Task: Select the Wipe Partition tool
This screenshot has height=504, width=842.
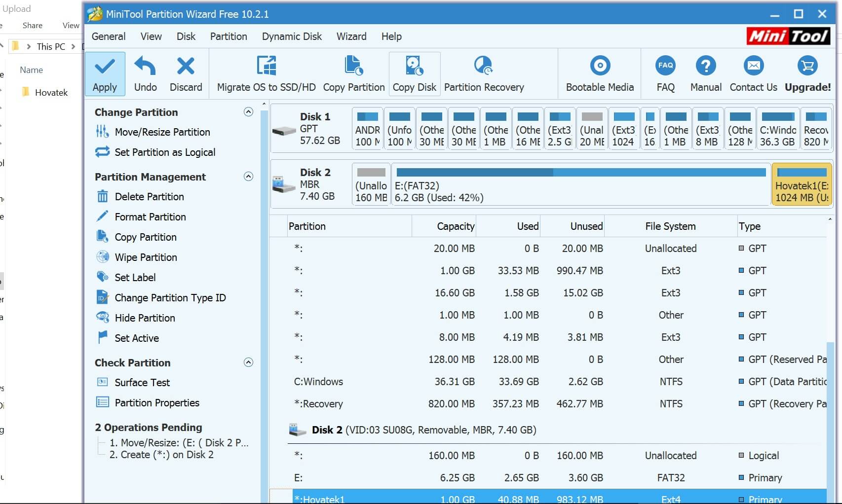Action: [145, 257]
